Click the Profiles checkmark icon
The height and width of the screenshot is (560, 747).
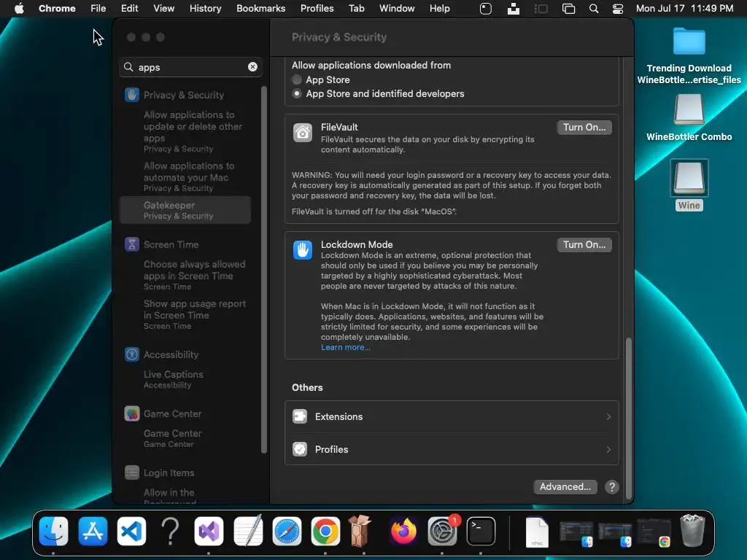pyautogui.click(x=300, y=449)
